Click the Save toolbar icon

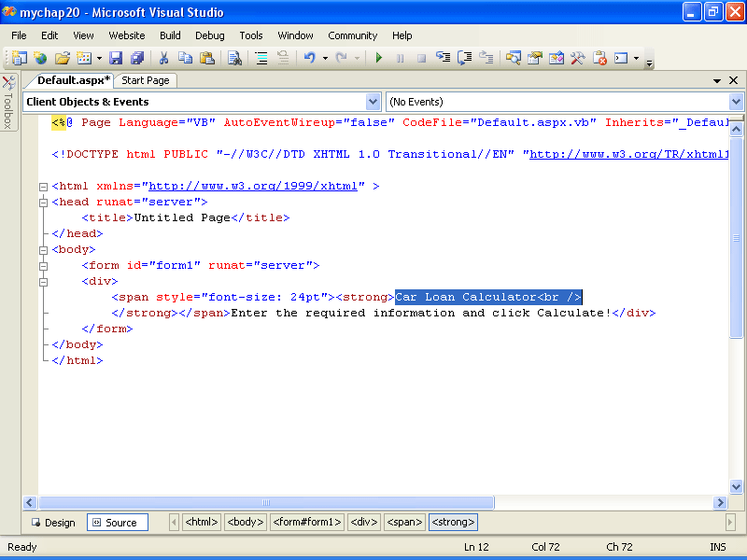pos(117,58)
